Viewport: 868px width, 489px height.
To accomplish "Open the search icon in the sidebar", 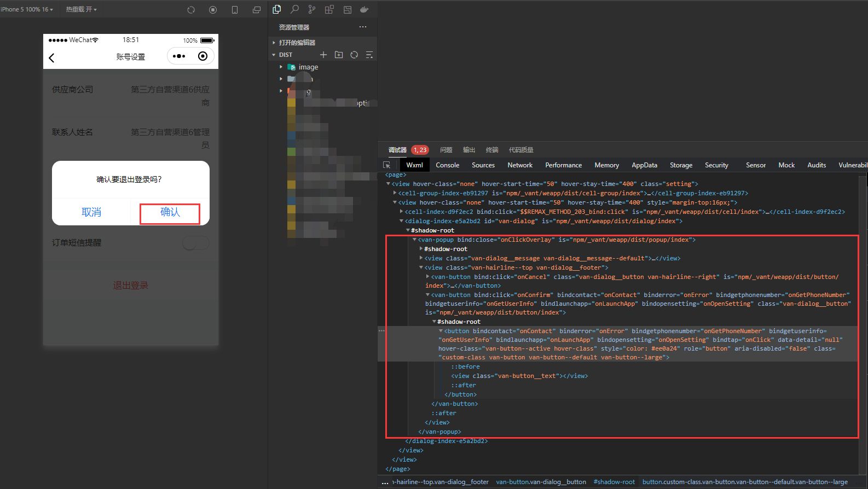I will point(294,9).
